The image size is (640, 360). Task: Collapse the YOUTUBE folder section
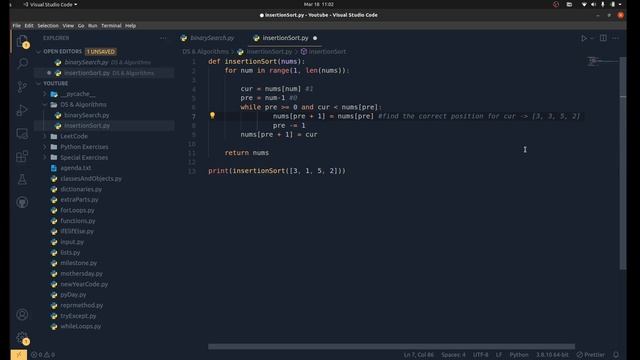pos(39,83)
